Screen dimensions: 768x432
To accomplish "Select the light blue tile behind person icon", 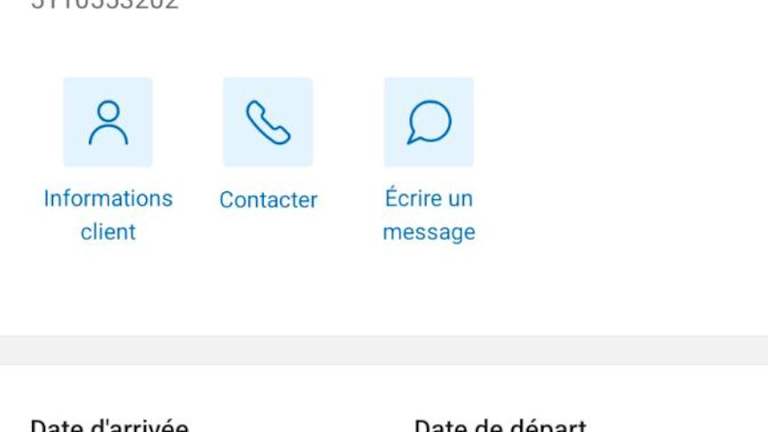I will (108, 122).
